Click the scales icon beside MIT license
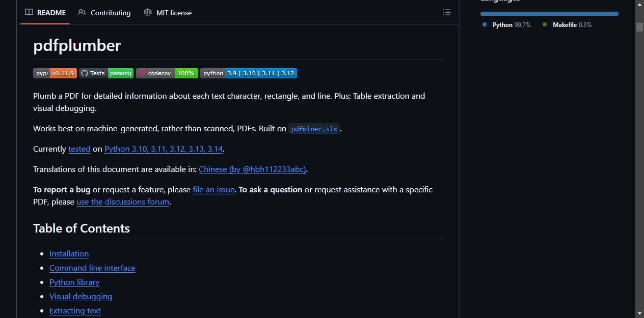Screen dimensions: 644x318 (148, 13)
